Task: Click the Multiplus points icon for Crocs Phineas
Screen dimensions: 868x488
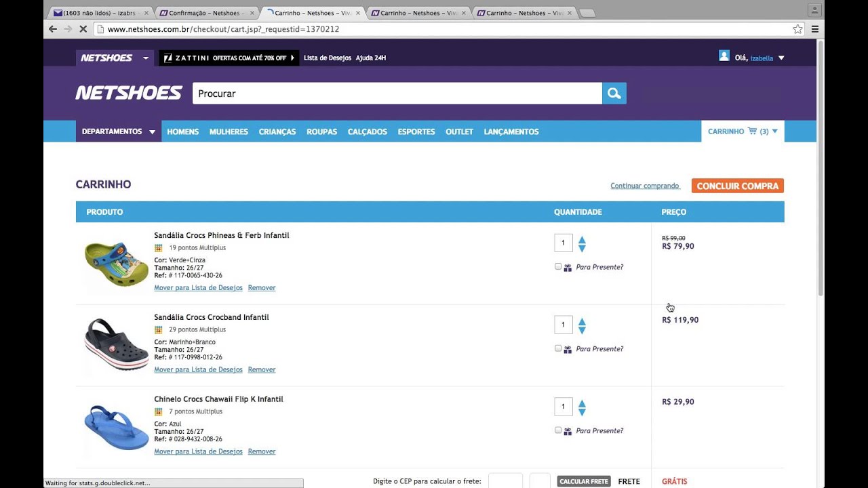Action: 159,248
